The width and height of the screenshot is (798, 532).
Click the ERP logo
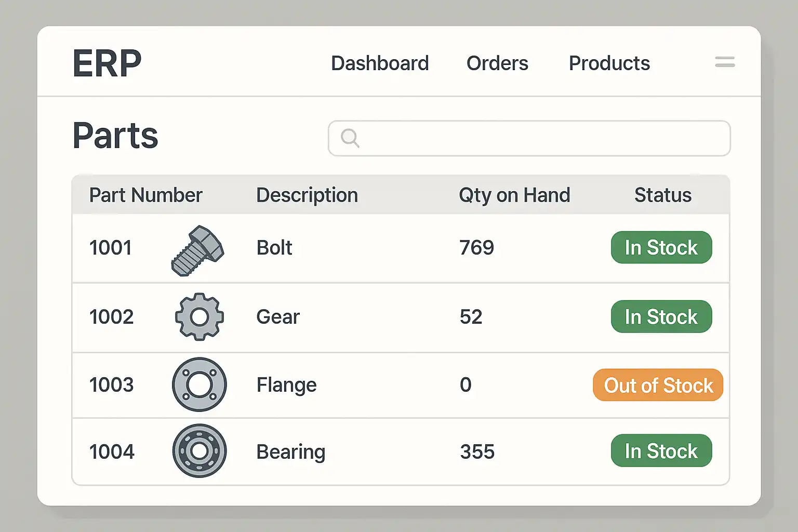point(107,63)
